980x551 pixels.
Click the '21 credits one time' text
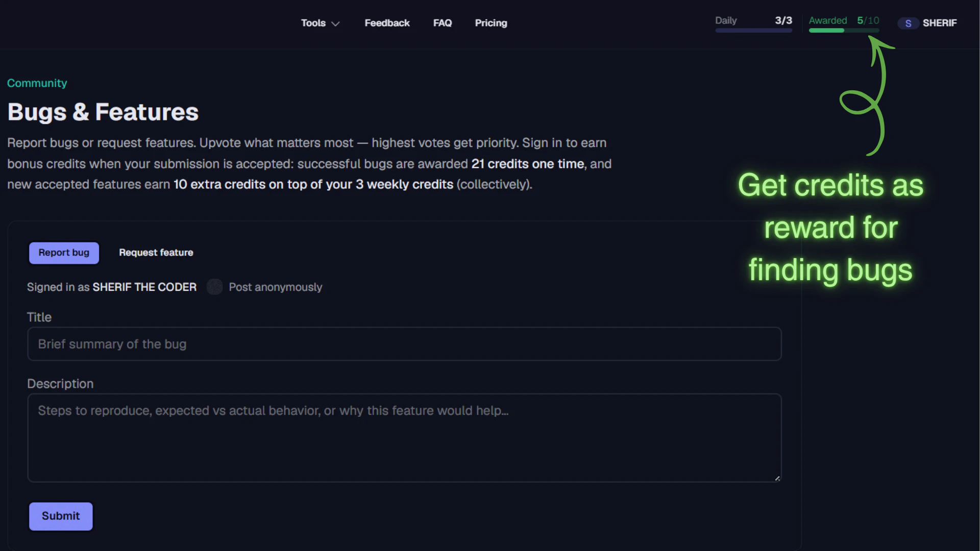(527, 164)
